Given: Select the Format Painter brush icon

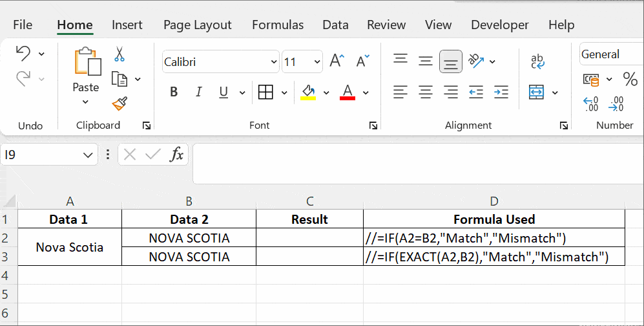Looking at the screenshot, I should pyautogui.click(x=119, y=103).
